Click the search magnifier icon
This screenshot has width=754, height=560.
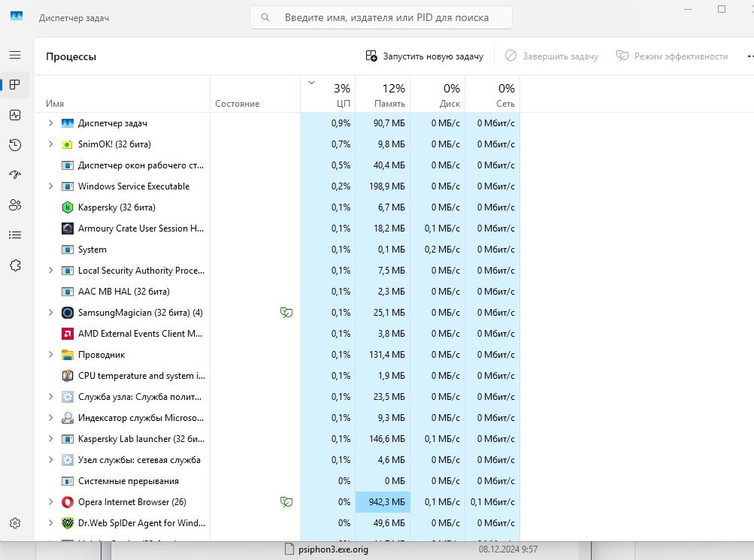point(265,17)
